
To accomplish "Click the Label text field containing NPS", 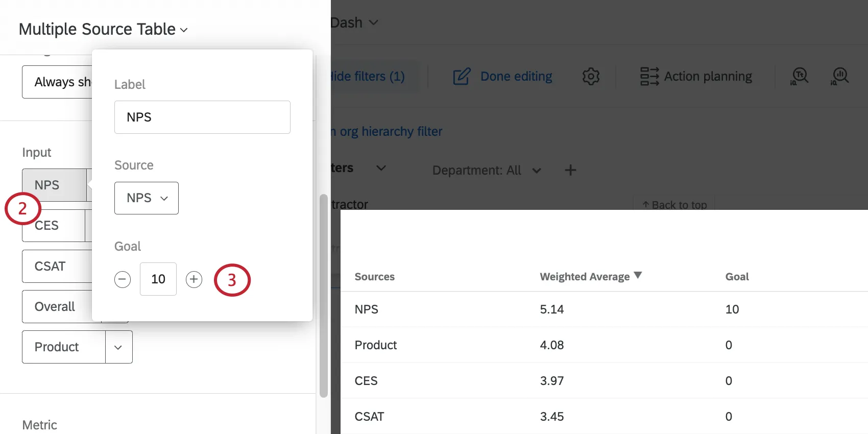I will [x=202, y=117].
